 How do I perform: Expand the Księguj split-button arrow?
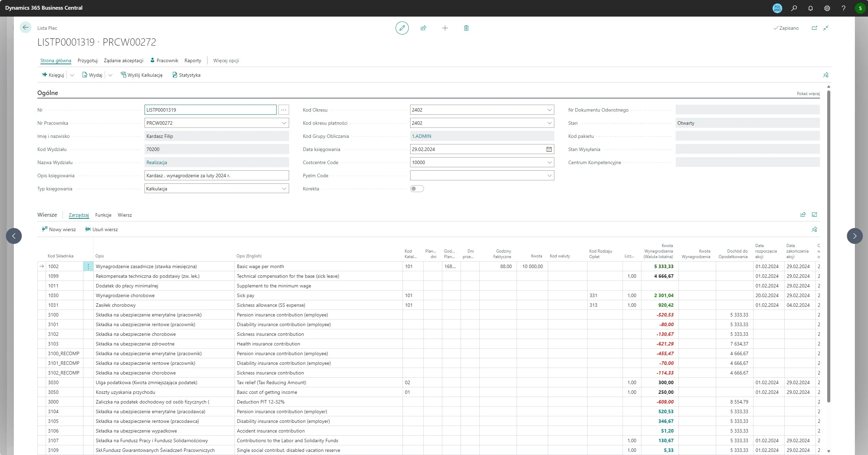point(72,75)
